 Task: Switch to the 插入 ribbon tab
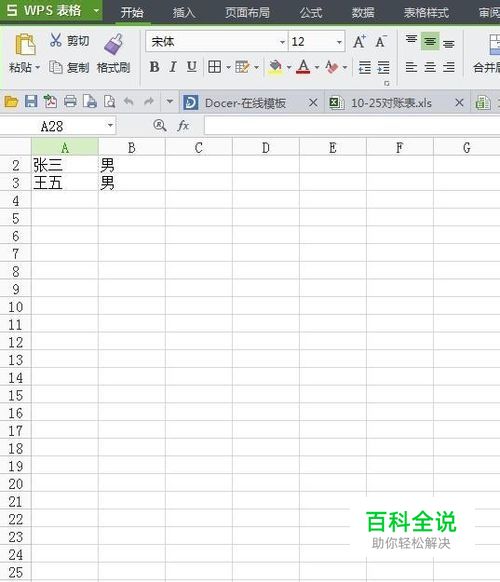pos(184,13)
